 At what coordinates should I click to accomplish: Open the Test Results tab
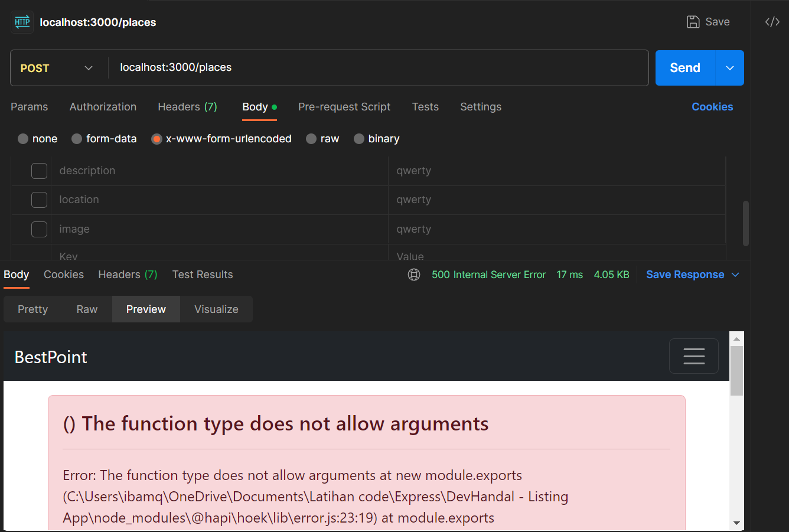click(203, 275)
